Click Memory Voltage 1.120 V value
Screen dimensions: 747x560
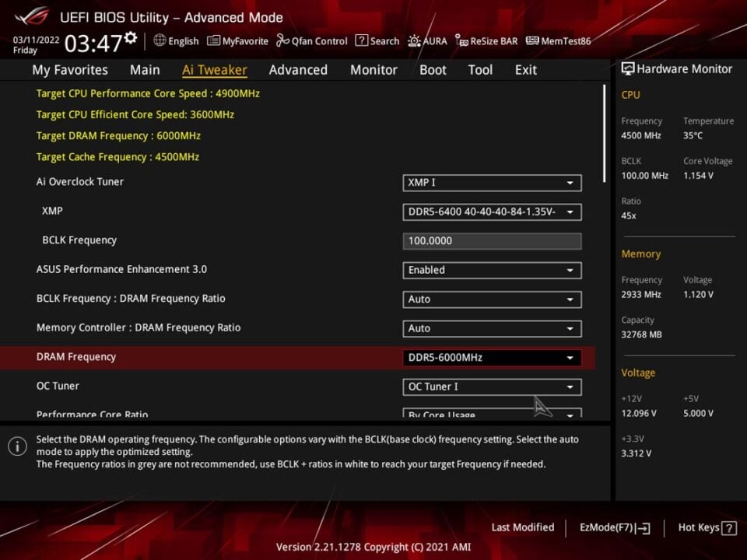(x=698, y=295)
